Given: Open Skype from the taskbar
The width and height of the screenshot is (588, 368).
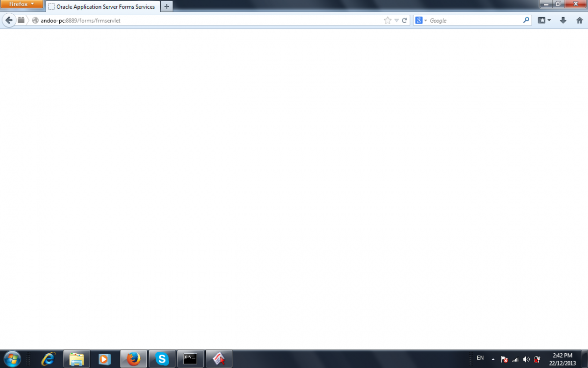Looking at the screenshot, I should pyautogui.click(x=162, y=359).
